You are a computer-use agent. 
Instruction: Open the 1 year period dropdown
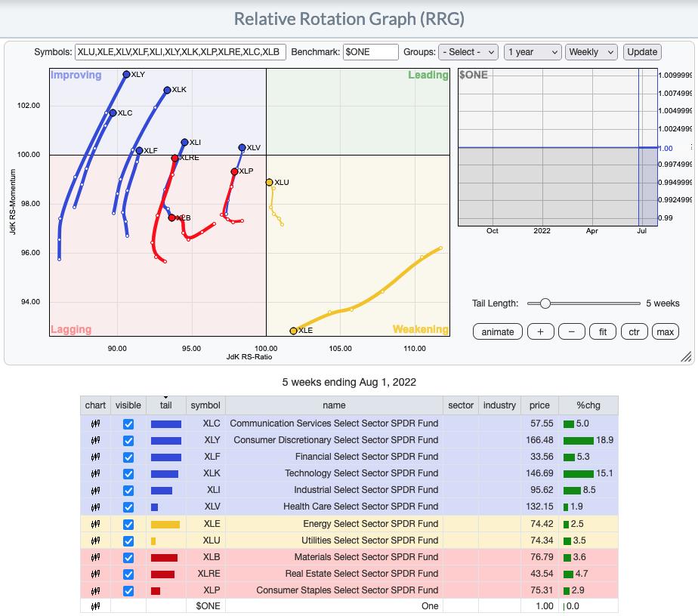coord(533,52)
